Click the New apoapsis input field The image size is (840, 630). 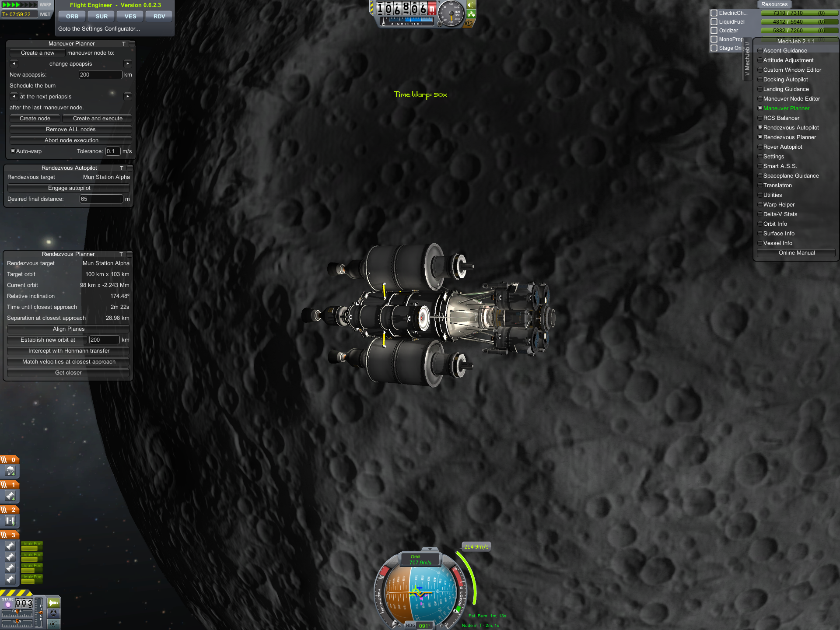click(x=100, y=75)
